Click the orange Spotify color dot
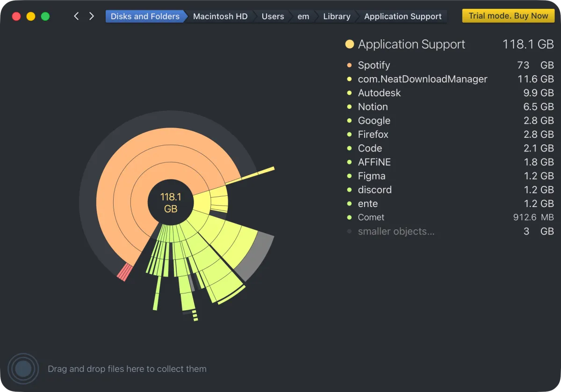 pyautogui.click(x=349, y=65)
